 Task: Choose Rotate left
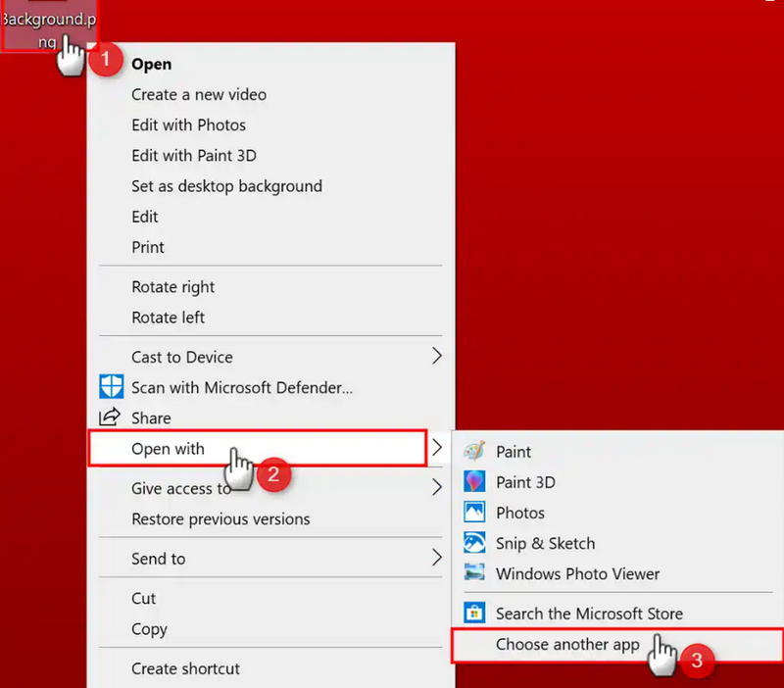click(x=270, y=318)
